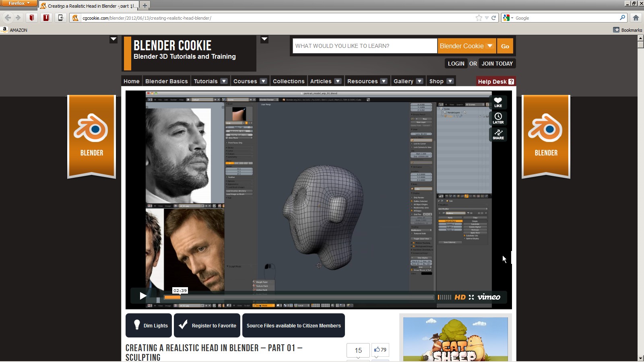Open the Vimeo logo link
644x362 pixels.
point(489,297)
